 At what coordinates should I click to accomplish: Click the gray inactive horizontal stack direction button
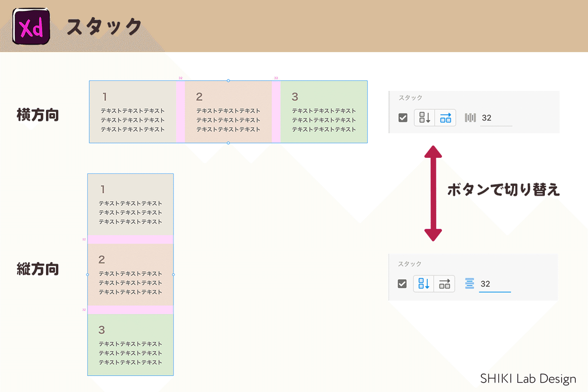(444, 284)
